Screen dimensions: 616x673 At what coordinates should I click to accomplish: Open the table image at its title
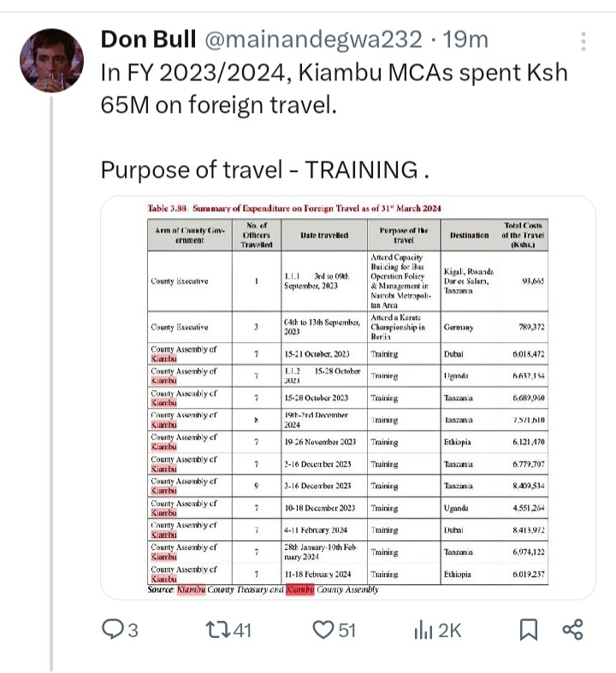(293, 208)
